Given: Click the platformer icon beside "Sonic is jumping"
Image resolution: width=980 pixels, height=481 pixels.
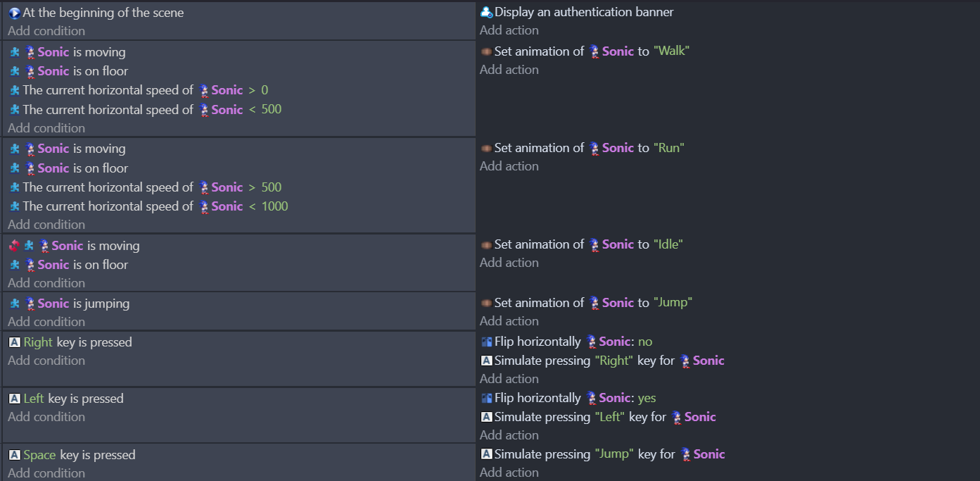Looking at the screenshot, I should 14,304.
